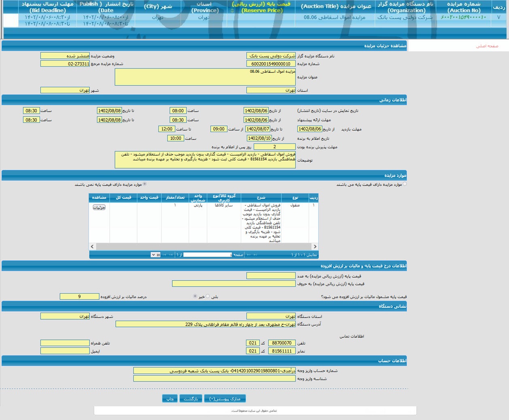Sort by the Auction Title column header
The height and width of the screenshot is (420, 509).
pyautogui.click(x=336, y=6)
